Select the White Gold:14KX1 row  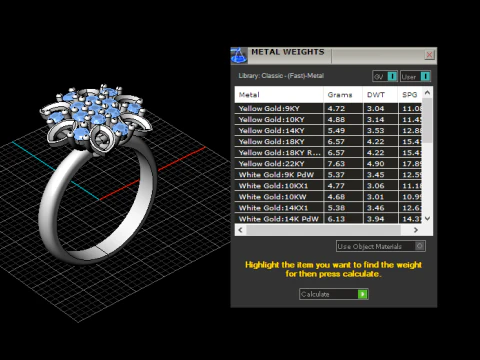[328, 207]
